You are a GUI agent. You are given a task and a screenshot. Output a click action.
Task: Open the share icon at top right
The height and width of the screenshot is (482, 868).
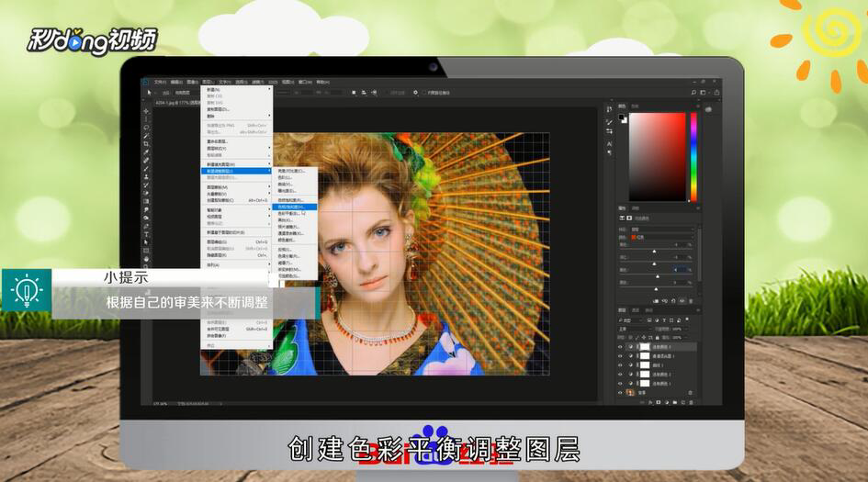pos(716,93)
